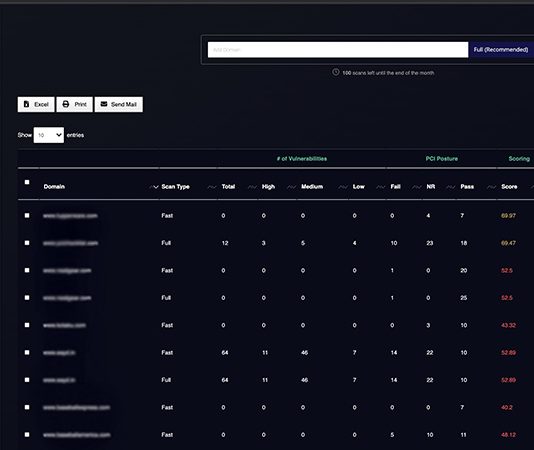The image size is (534, 450).
Task: Click the printer icon on Print button
Action: (66, 104)
